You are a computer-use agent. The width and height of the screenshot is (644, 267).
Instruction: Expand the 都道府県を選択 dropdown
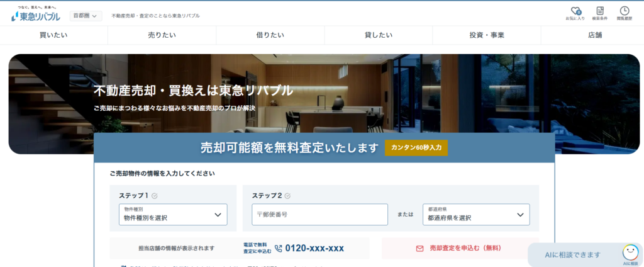[476, 214]
